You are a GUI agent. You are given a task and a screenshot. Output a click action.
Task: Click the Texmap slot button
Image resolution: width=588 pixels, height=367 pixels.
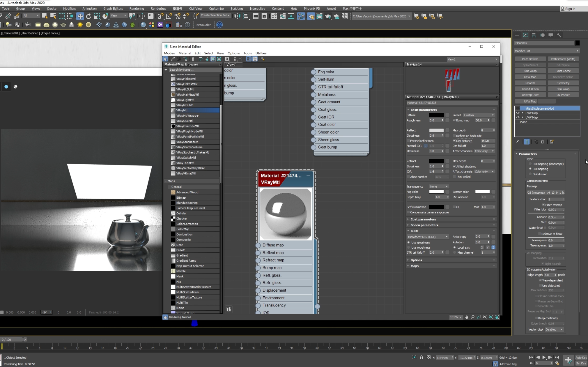click(x=546, y=193)
